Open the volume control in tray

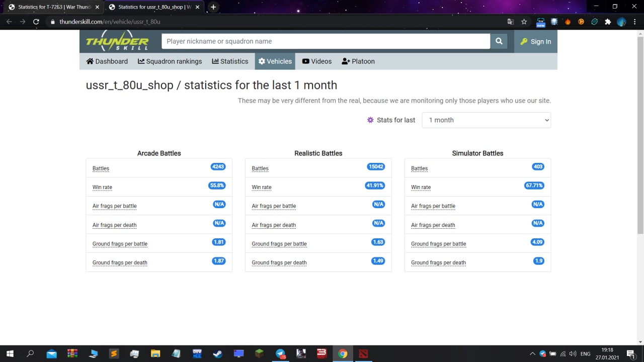coord(573,353)
